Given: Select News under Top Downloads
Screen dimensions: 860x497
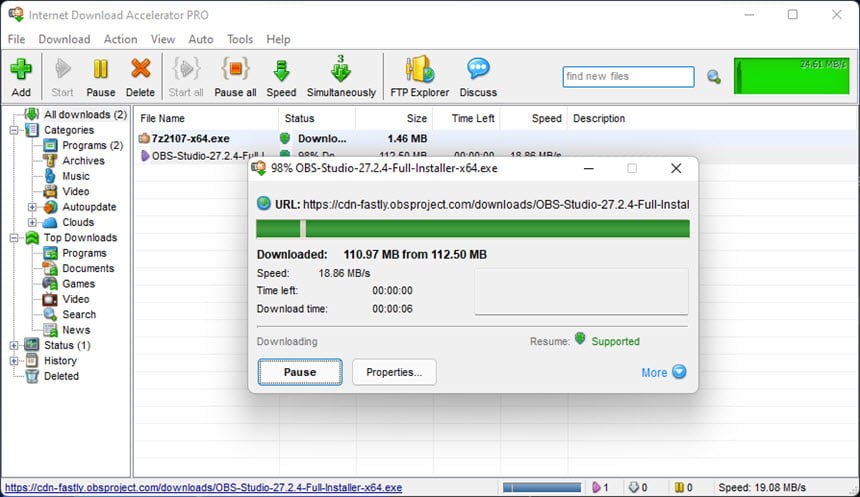Looking at the screenshot, I should pos(76,330).
